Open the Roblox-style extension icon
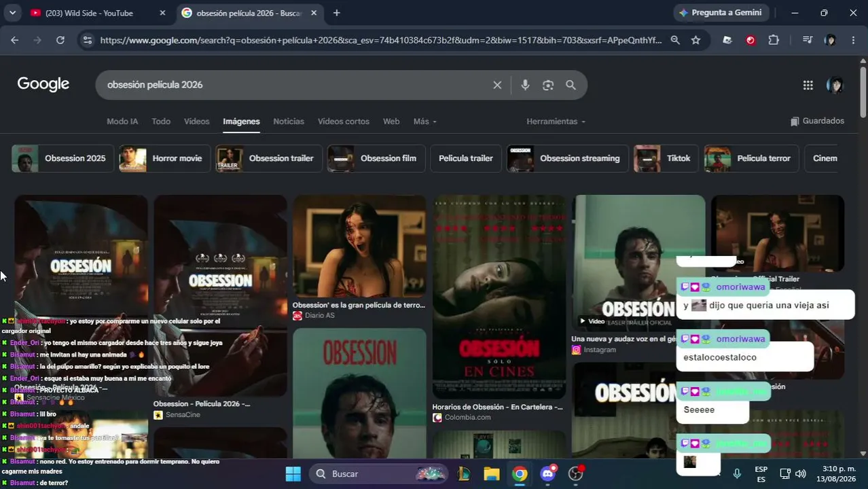 point(727,40)
